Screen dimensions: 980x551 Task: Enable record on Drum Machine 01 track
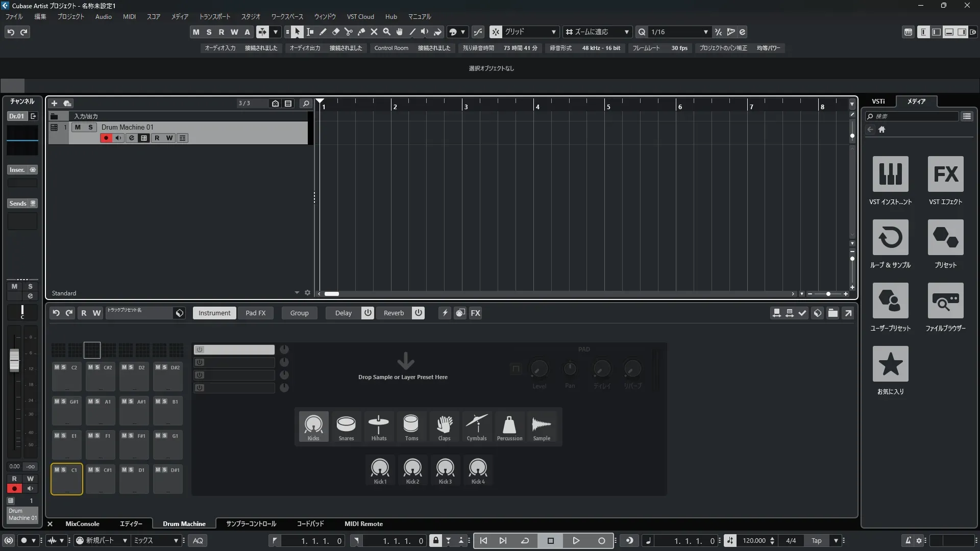pyautogui.click(x=106, y=138)
